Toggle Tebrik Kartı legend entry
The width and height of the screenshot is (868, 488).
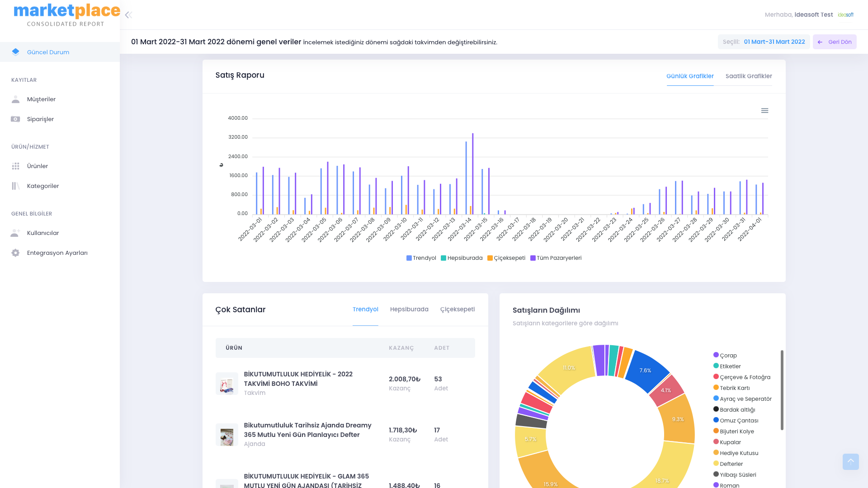(x=731, y=388)
